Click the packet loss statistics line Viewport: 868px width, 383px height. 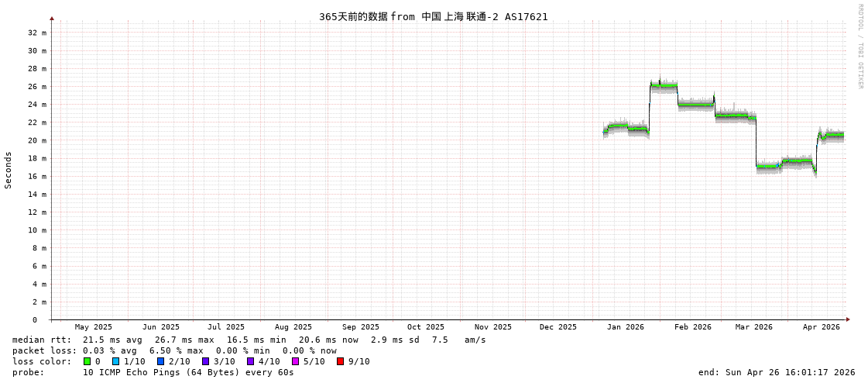(x=174, y=350)
